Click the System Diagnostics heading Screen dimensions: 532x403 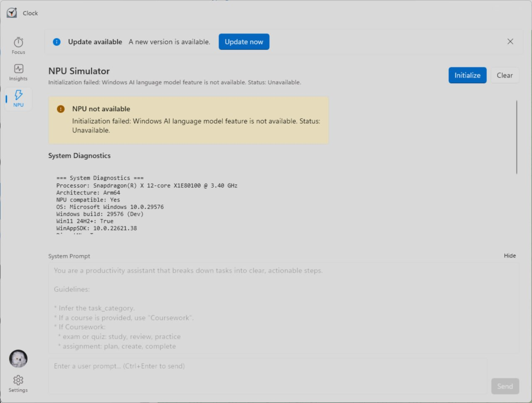[x=79, y=156]
